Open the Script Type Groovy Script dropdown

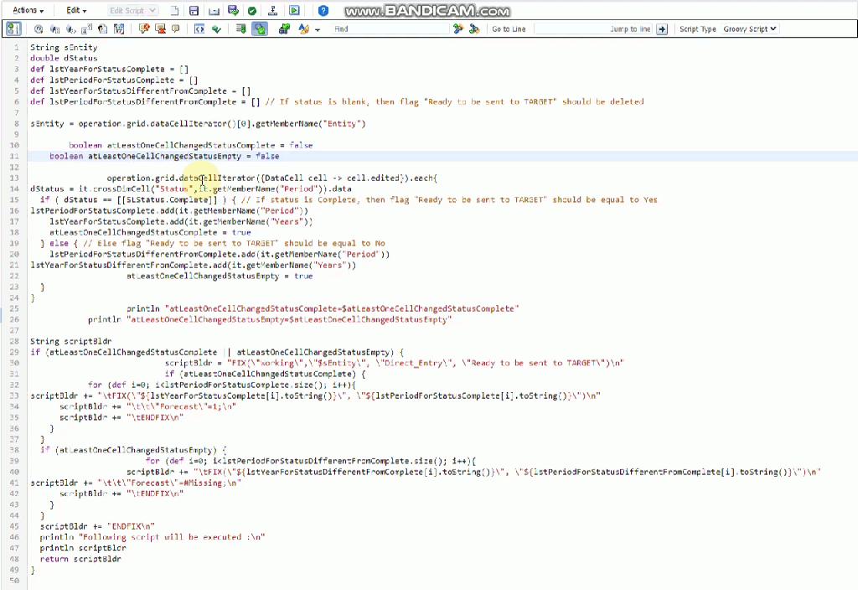750,28
